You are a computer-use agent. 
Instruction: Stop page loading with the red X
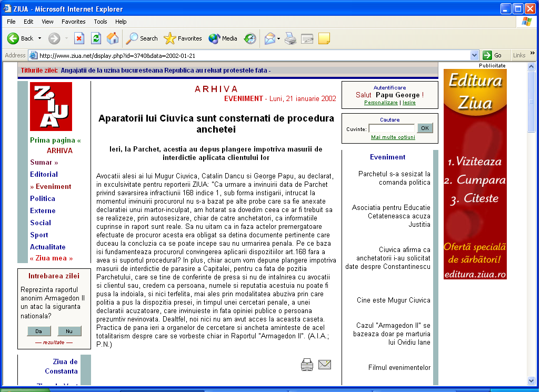[x=79, y=38]
